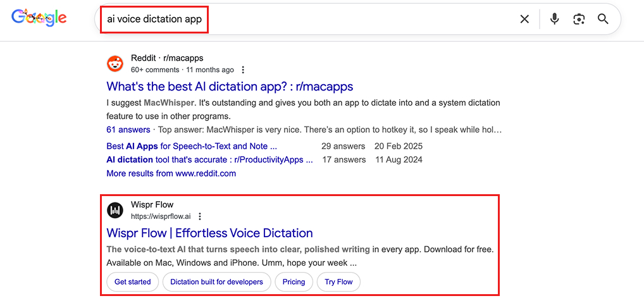Open the three-dot menu for the Reddit result
The height and width of the screenshot is (303, 644).
(x=243, y=70)
